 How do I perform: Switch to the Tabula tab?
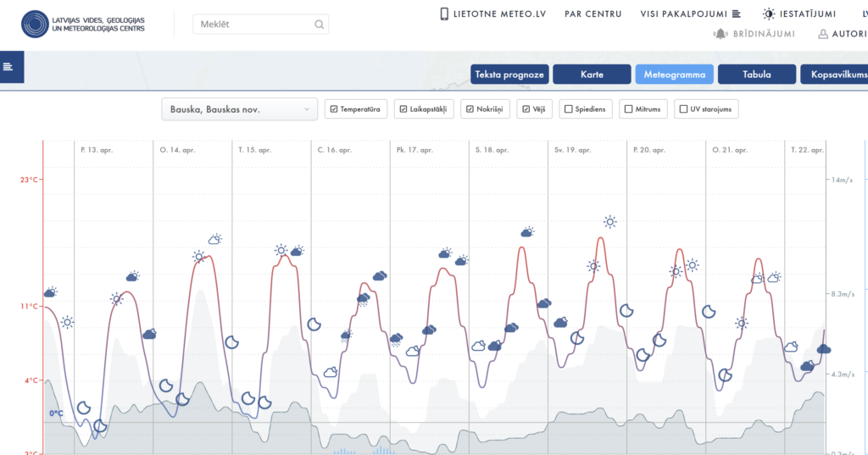[756, 75]
